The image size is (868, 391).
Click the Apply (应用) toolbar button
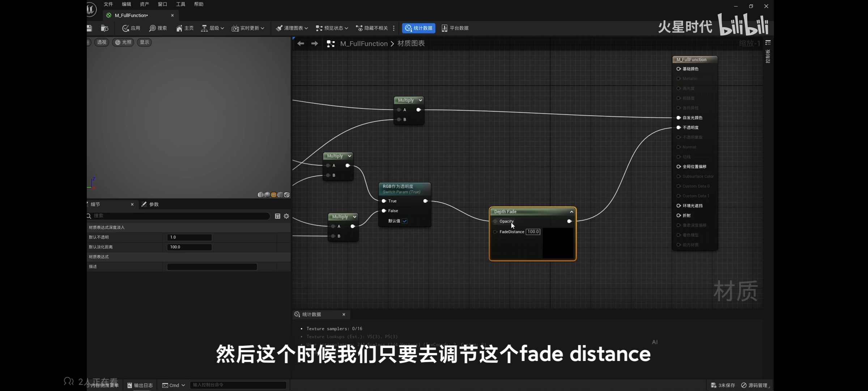tap(131, 28)
